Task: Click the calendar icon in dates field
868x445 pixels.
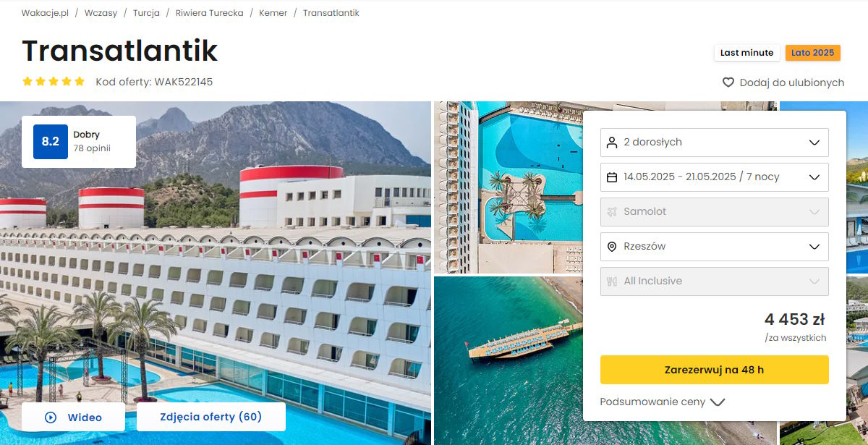Action: (x=612, y=177)
